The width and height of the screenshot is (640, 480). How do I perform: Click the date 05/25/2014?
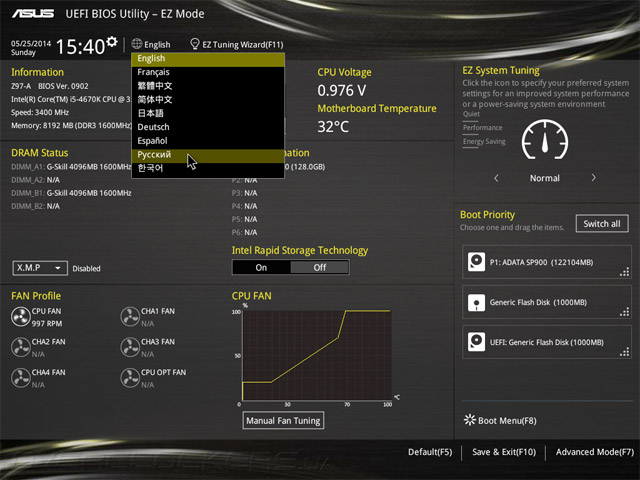coord(31,44)
